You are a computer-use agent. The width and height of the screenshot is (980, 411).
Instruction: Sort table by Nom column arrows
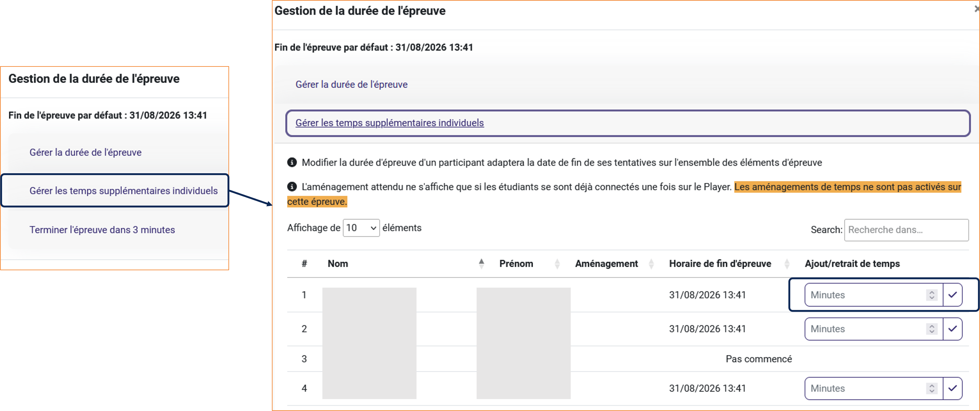tap(481, 264)
